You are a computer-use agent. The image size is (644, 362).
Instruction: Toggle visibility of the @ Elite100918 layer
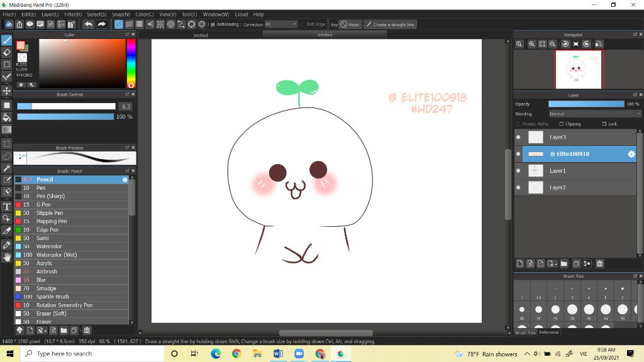(518, 154)
